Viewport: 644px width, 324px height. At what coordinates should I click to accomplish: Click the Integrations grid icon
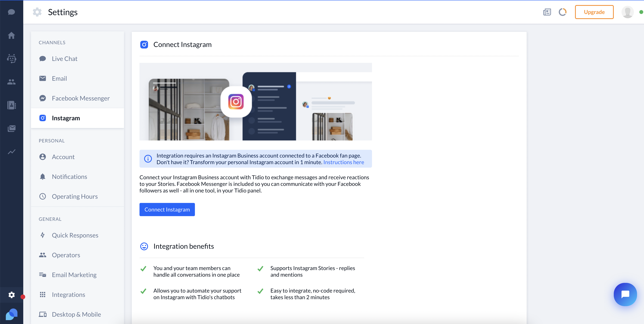(42, 295)
